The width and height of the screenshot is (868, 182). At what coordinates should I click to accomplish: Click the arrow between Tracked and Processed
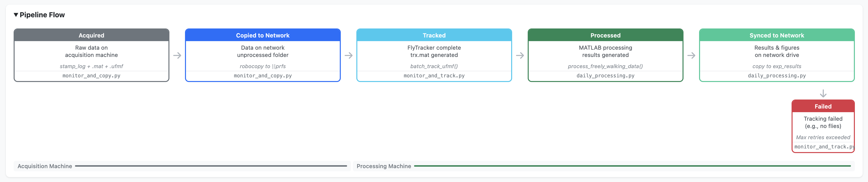coord(520,56)
